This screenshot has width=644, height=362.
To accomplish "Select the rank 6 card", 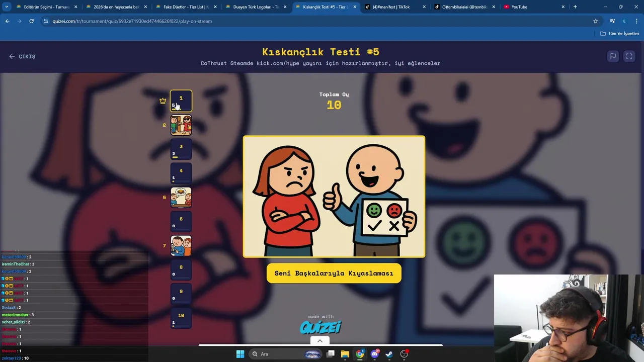I will coord(181,221).
